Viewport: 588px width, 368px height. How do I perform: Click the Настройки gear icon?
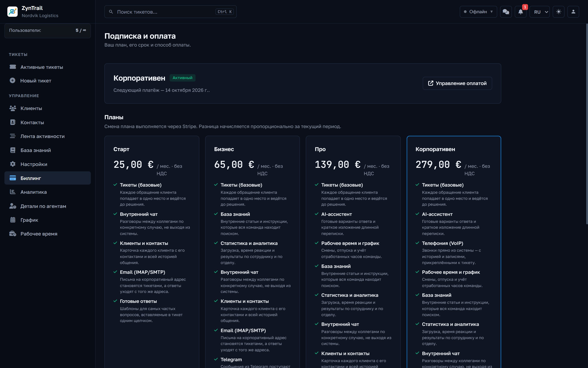click(x=13, y=164)
